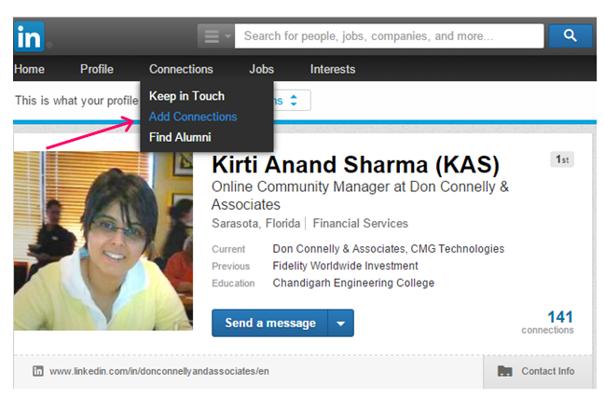Click Kirti Anand Sharma's profile photo
This screenshot has width=605, height=400.
point(104,240)
